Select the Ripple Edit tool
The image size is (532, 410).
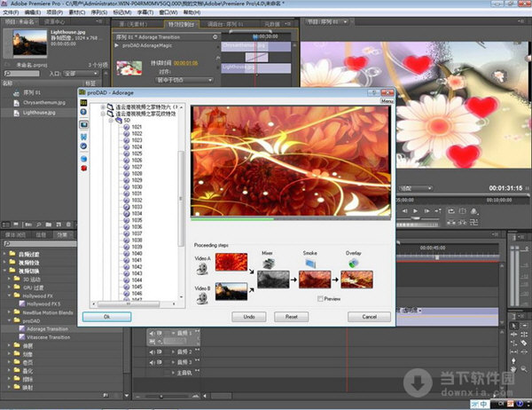(x=513, y=335)
